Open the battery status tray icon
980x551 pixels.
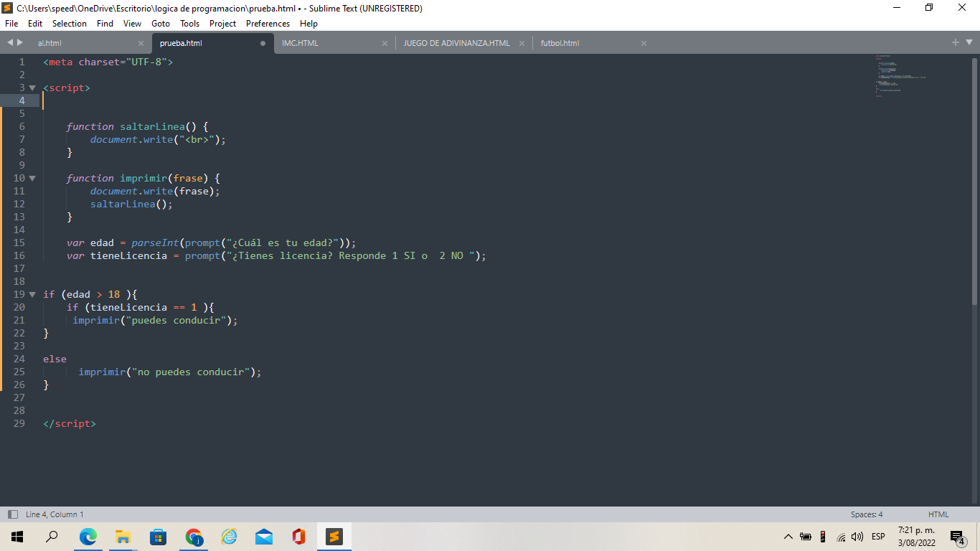806,537
